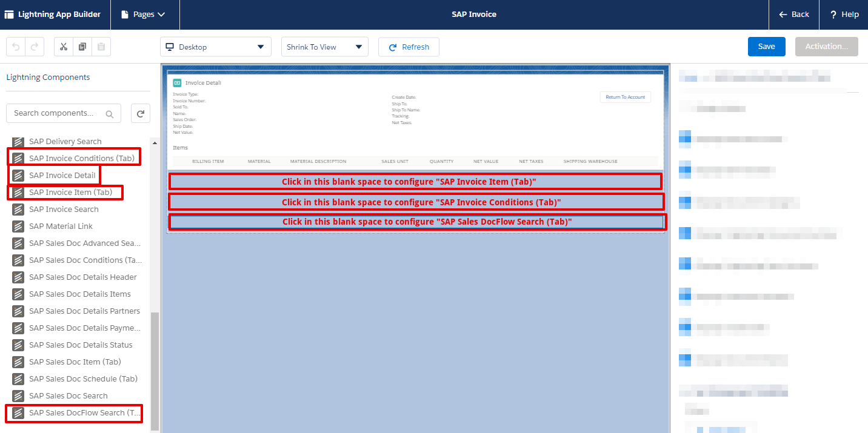Click the SAP Invoice Detail component icon
This screenshot has height=433, width=868.
tap(18, 176)
